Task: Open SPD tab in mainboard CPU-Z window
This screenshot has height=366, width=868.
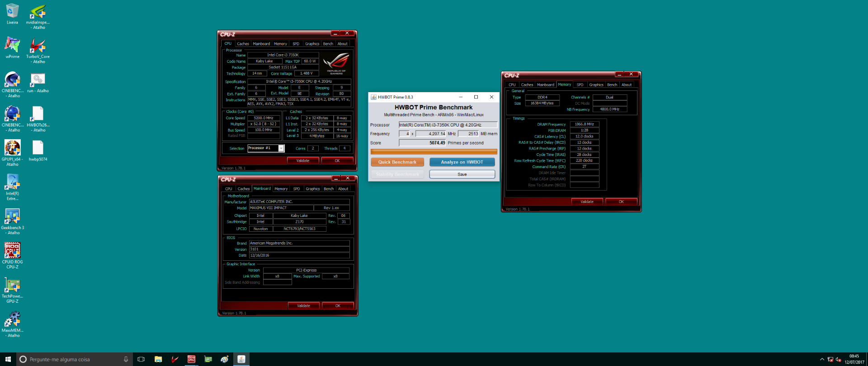Action: (297, 189)
